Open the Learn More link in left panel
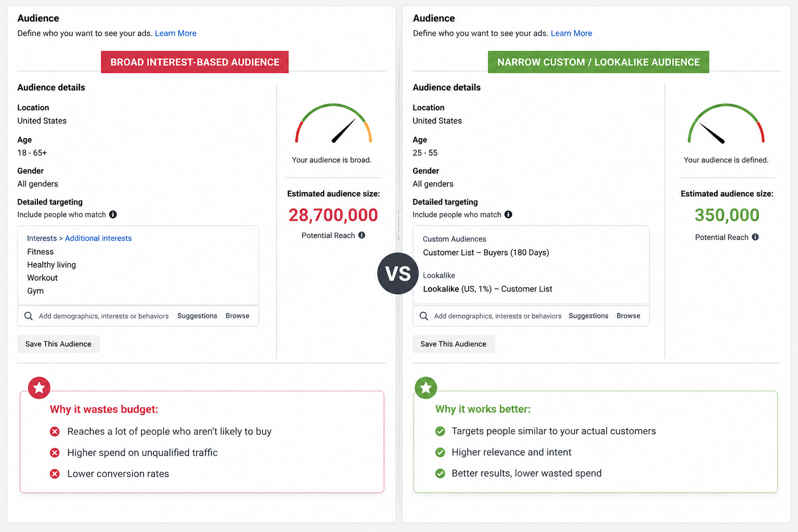Screen dimensions: 798x532 tap(176, 33)
